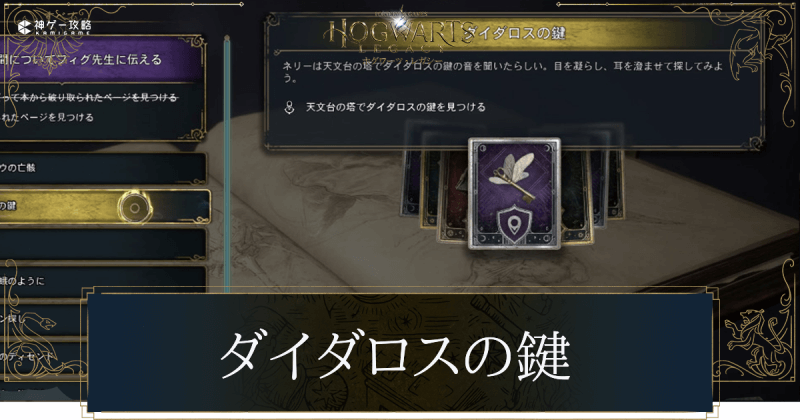Click the struck-through completed page objective

89,97
